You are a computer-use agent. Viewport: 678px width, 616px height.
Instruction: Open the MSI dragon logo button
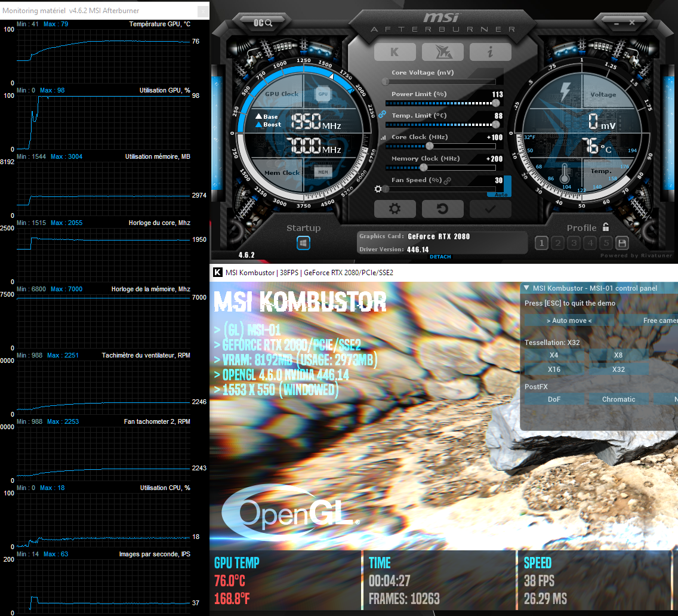click(443, 53)
